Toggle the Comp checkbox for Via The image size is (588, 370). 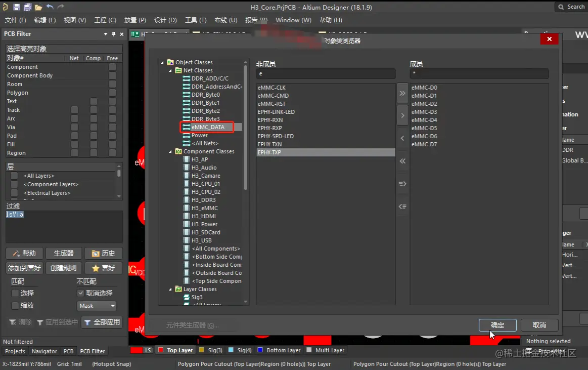(94, 127)
